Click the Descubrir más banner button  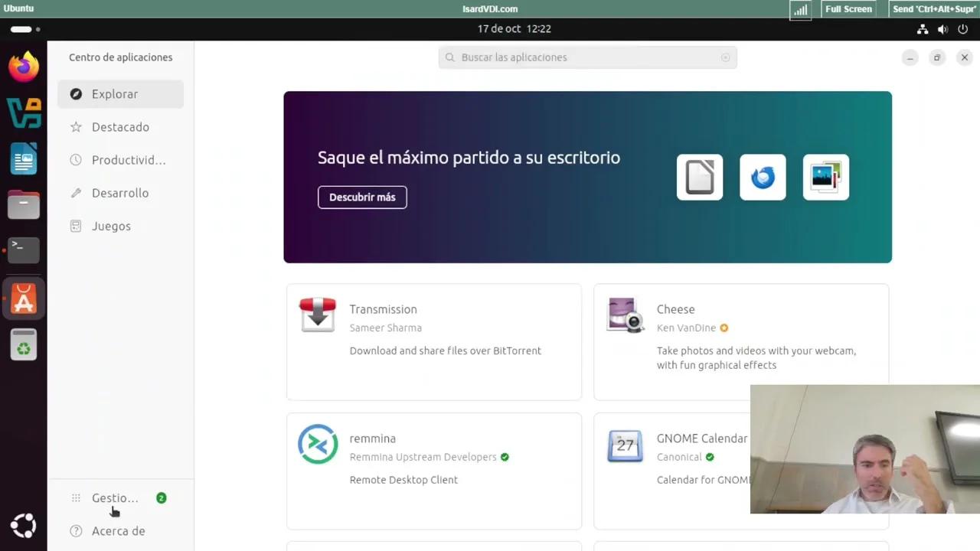pos(361,197)
